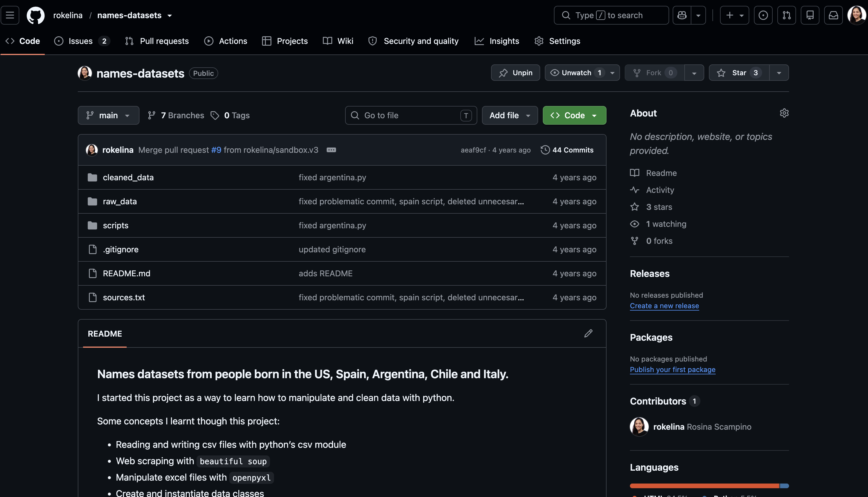Open the user profile avatar menu
The width and height of the screenshot is (868, 497).
[856, 15]
